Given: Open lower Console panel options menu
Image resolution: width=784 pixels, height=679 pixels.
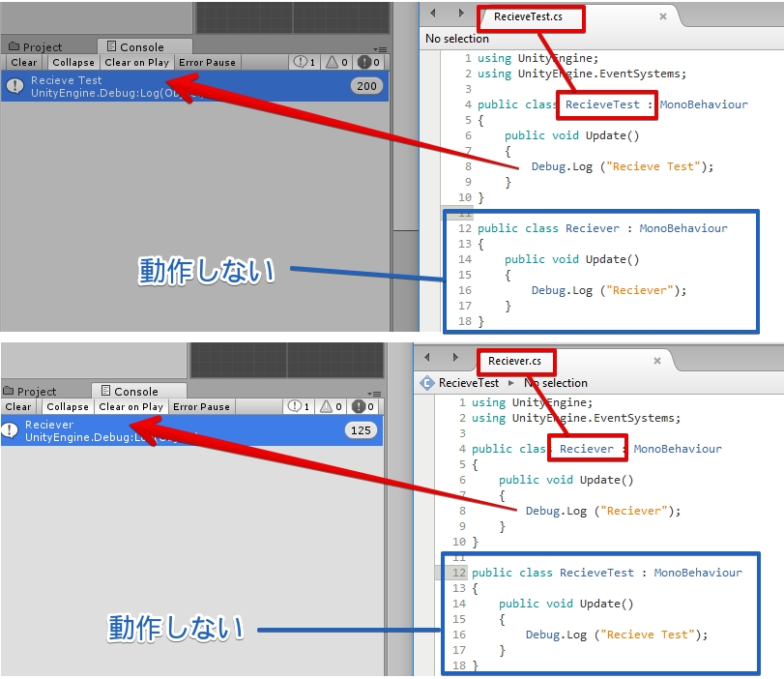Looking at the screenshot, I should (374, 394).
